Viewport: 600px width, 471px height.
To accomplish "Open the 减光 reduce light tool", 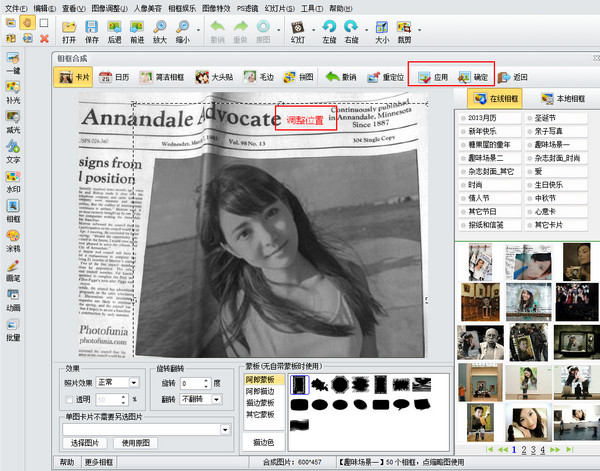I will (13, 122).
